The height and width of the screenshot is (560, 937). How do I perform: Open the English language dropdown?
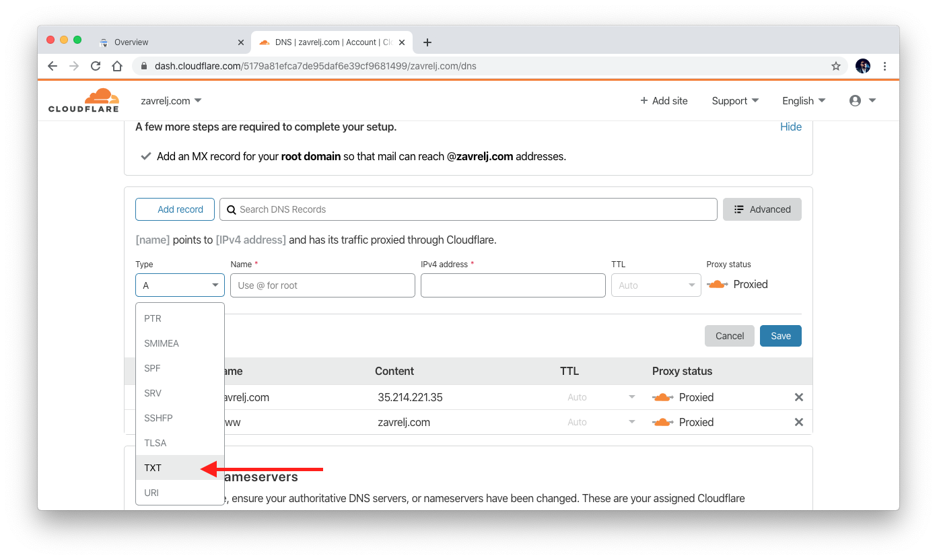[804, 101]
